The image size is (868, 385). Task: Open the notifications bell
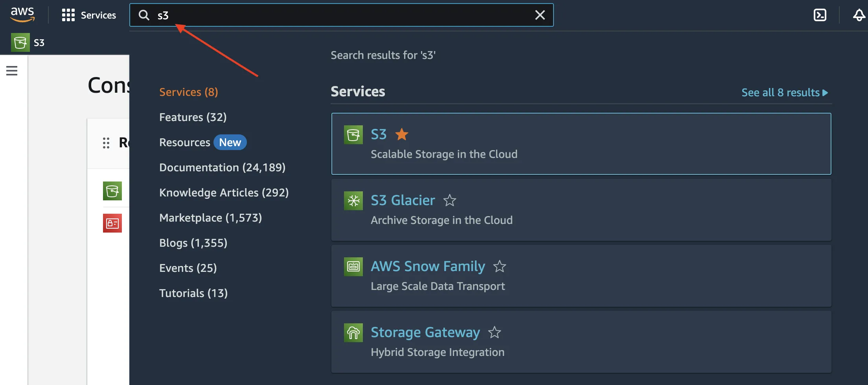(859, 15)
